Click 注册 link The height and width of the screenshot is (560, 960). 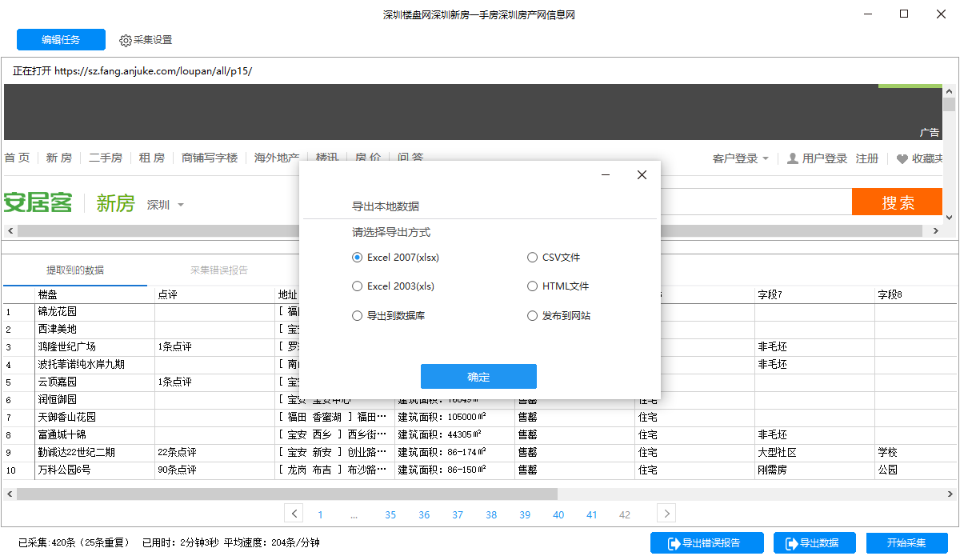point(867,158)
